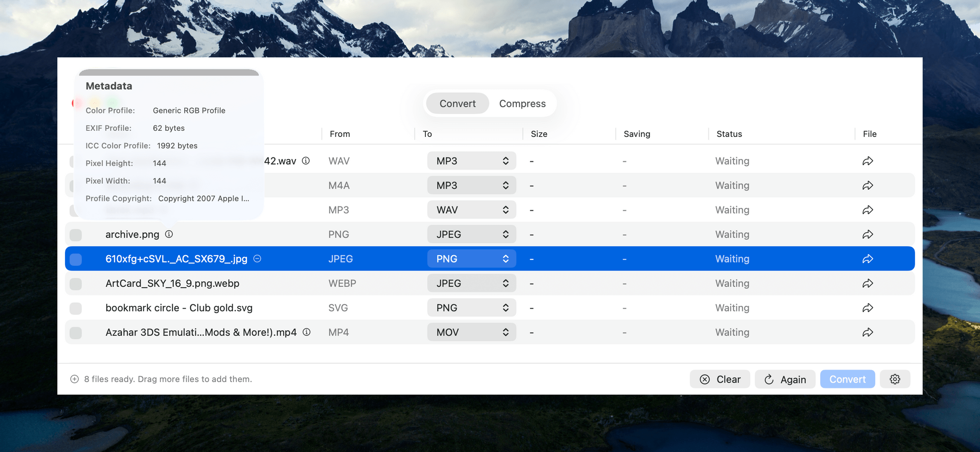Click the info icon next to archive.png
Screen dimensions: 980x452
[x=169, y=234]
